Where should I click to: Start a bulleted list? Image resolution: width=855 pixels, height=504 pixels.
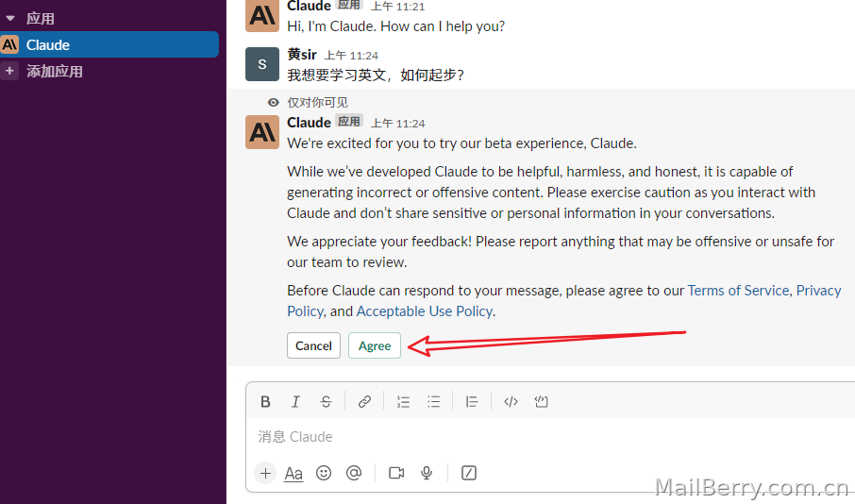coord(433,402)
